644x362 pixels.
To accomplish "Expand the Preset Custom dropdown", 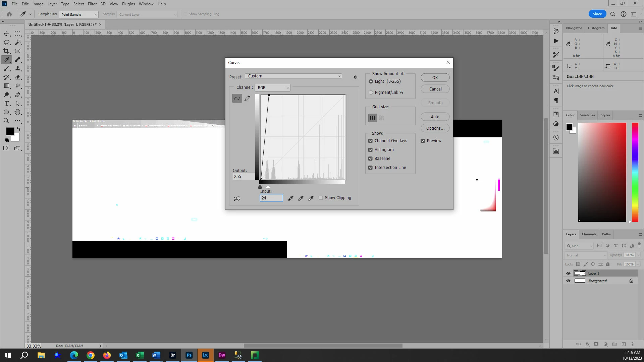I will point(293,76).
